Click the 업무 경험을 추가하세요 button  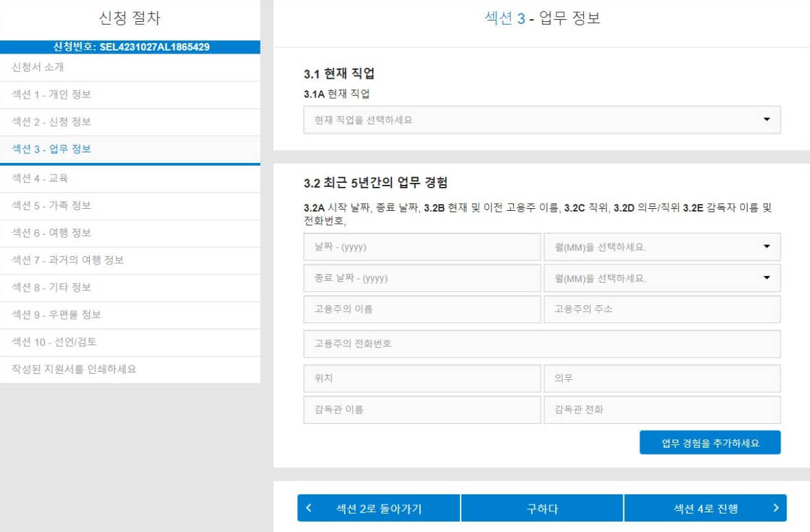pos(710,442)
